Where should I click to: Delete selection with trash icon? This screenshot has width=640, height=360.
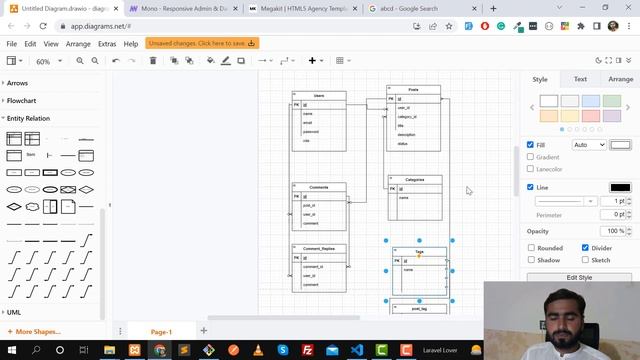[153, 60]
